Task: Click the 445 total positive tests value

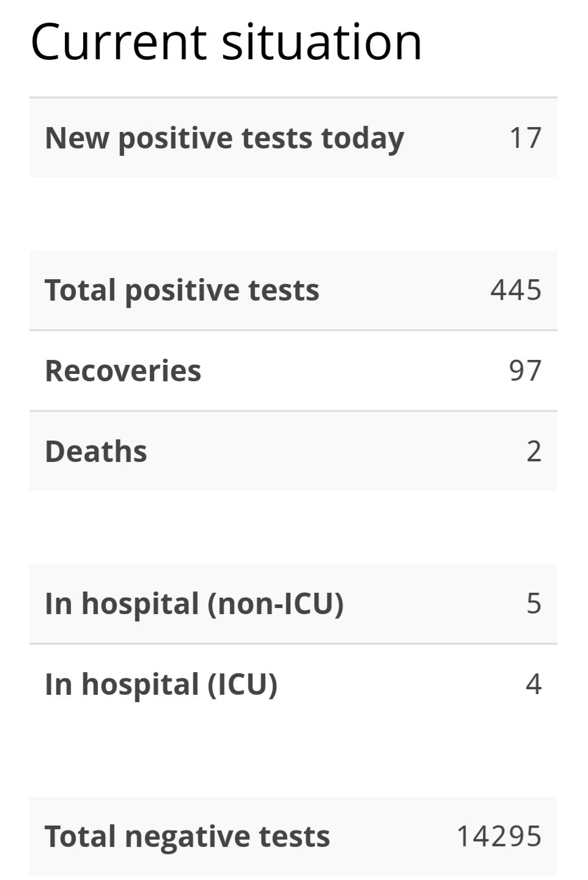Action: point(516,290)
